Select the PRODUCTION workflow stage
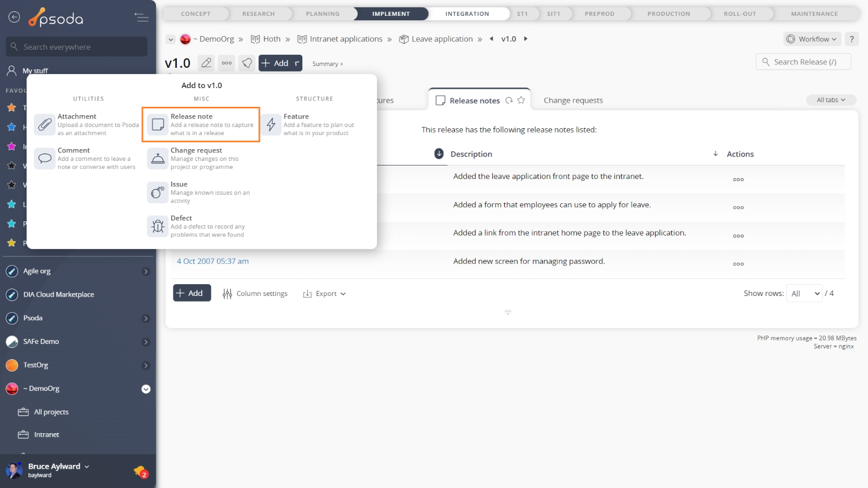868x488 pixels. coord(669,14)
